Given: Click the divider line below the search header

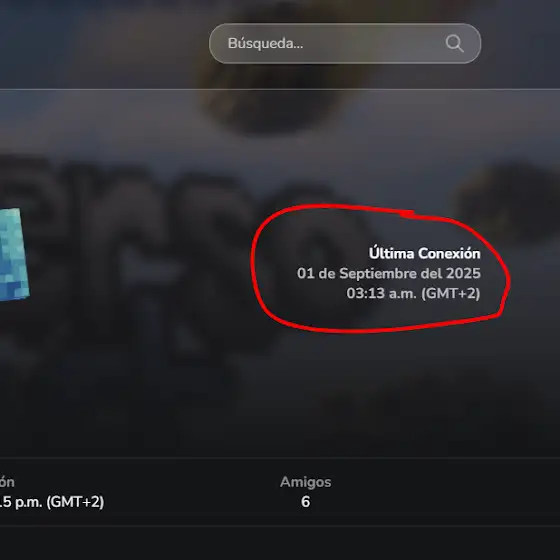Looking at the screenshot, I should [280, 89].
